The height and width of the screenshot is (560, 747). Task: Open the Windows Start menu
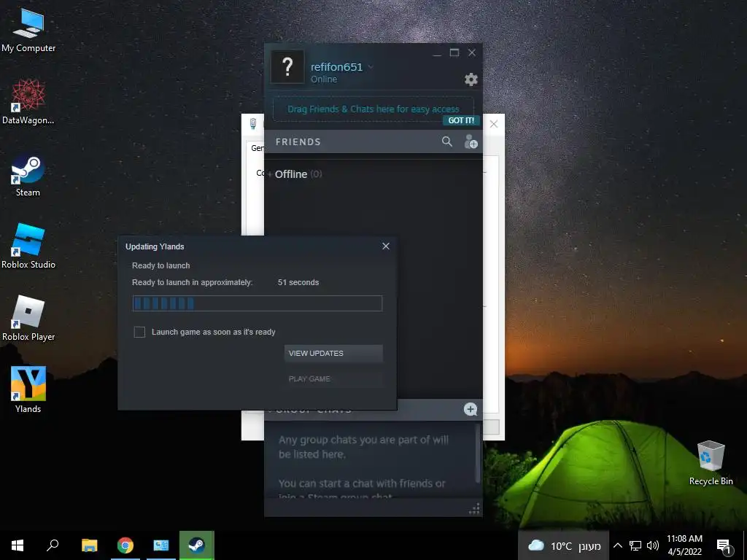click(x=18, y=545)
